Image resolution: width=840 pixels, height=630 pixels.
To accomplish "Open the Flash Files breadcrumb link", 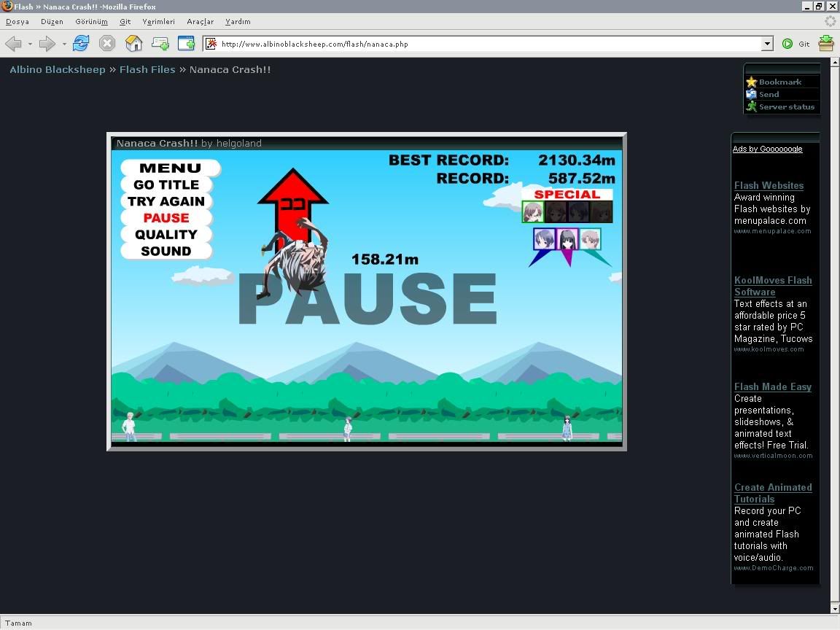I will click(147, 70).
